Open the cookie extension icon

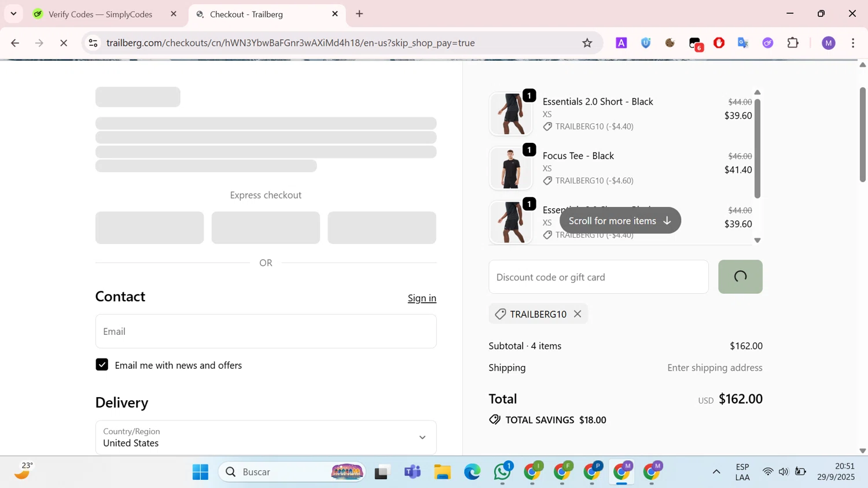point(670,43)
